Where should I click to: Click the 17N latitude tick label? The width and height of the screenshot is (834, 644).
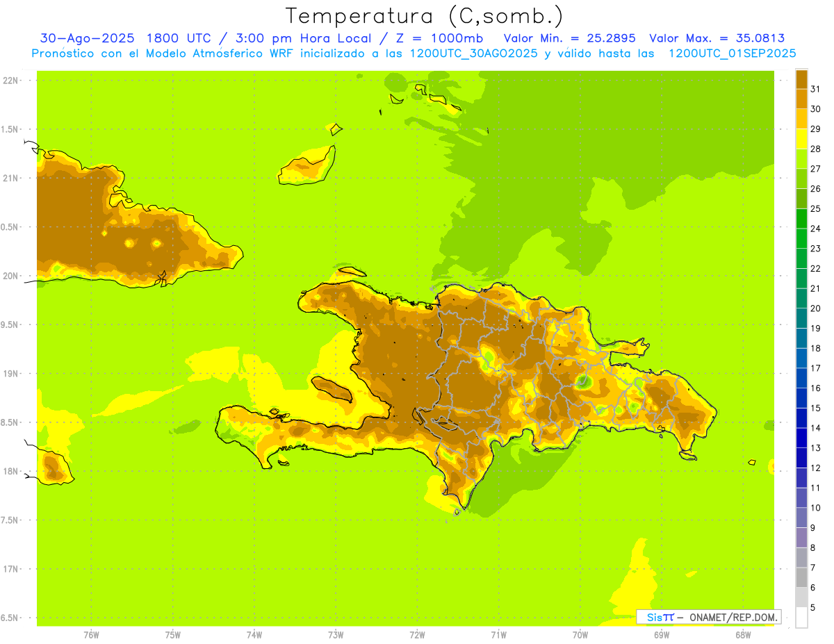pyautogui.click(x=12, y=569)
